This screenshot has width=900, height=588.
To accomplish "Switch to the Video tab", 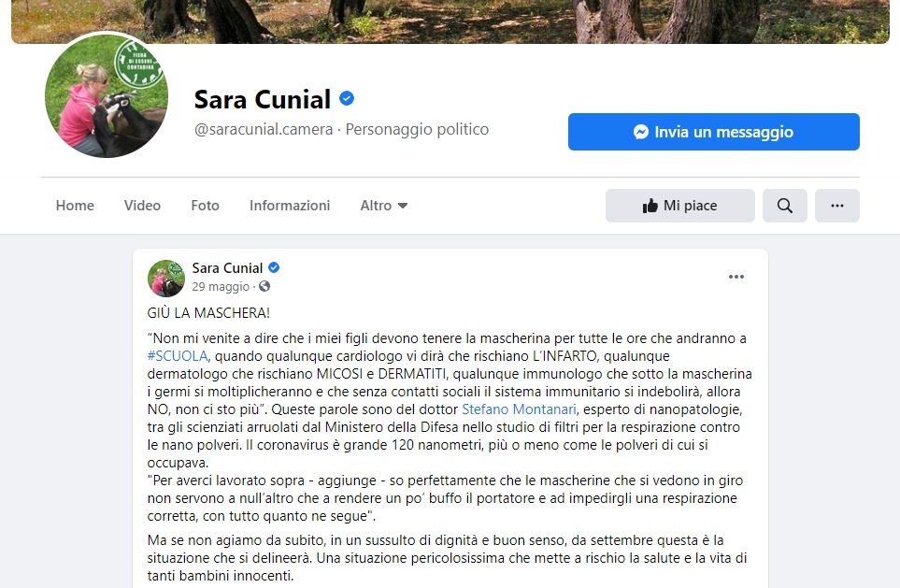I will [142, 206].
